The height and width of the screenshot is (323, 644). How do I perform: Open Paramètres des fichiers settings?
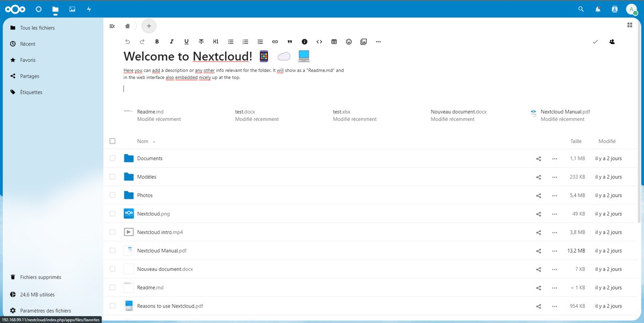[45, 311]
